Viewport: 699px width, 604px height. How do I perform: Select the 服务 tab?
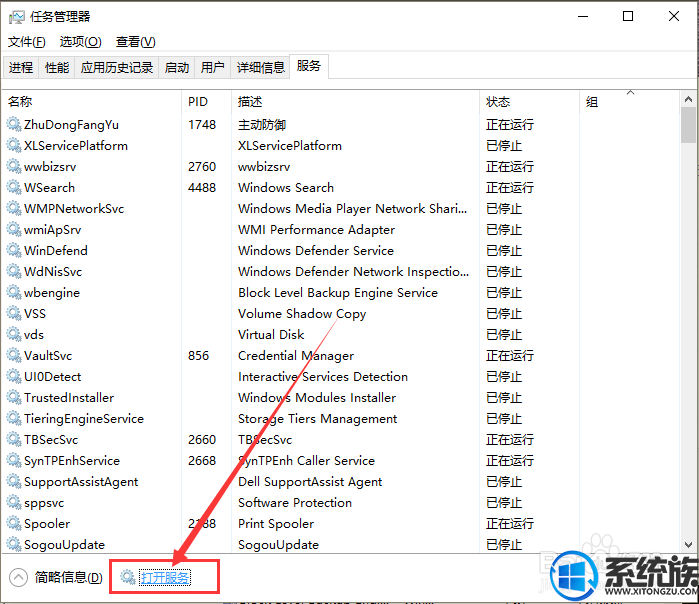click(x=309, y=66)
